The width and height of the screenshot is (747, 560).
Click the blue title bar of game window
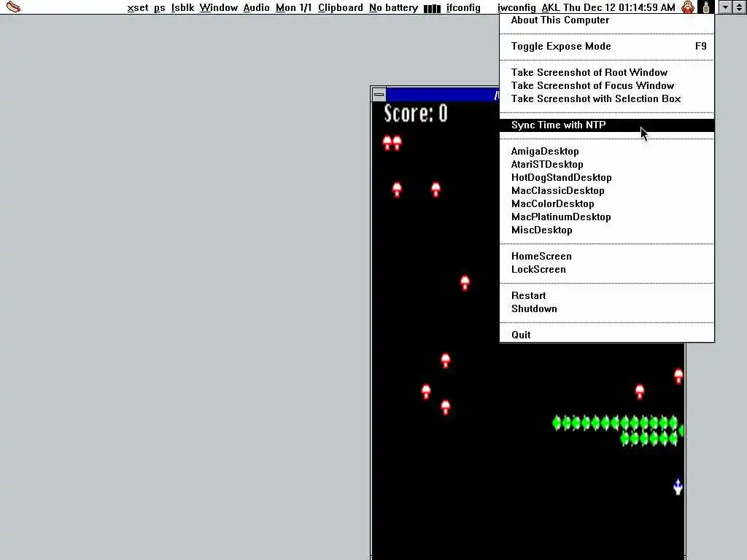coord(442,94)
